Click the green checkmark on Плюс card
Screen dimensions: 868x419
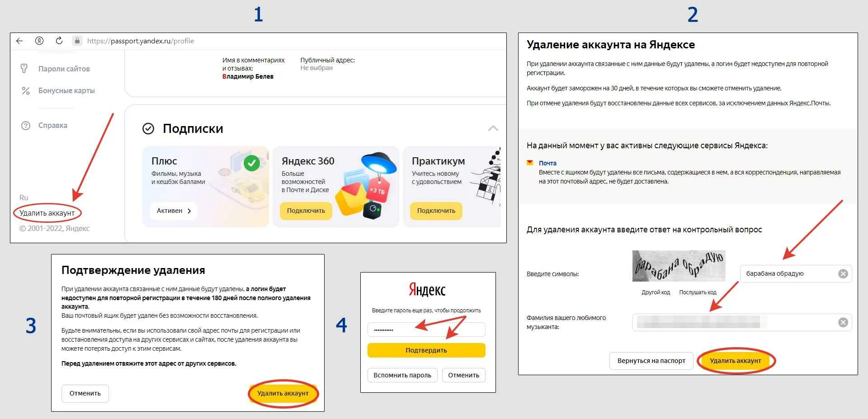tap(252, 163)
